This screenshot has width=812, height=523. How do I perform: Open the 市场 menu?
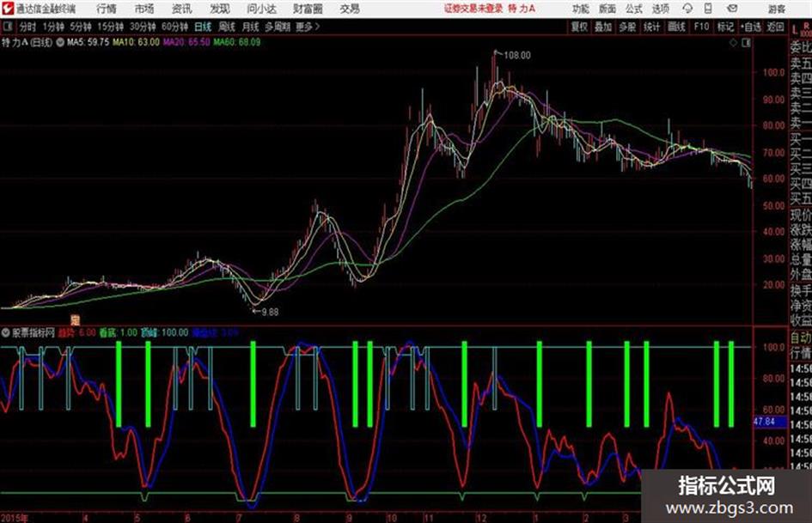144,9
